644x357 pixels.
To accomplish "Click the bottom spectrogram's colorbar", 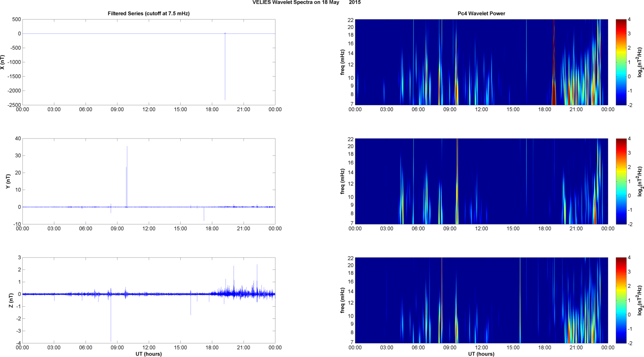I will pos(621,300).
